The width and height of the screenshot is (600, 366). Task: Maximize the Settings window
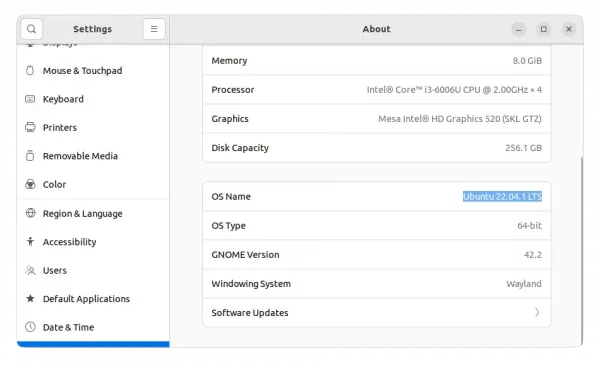coord(543,29)
